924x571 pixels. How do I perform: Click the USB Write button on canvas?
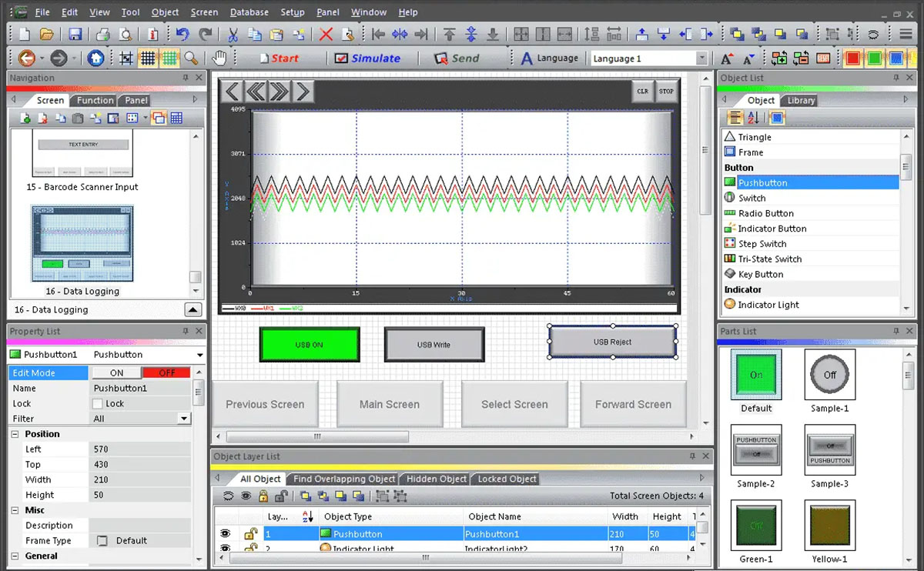click(x=434, y=345)
